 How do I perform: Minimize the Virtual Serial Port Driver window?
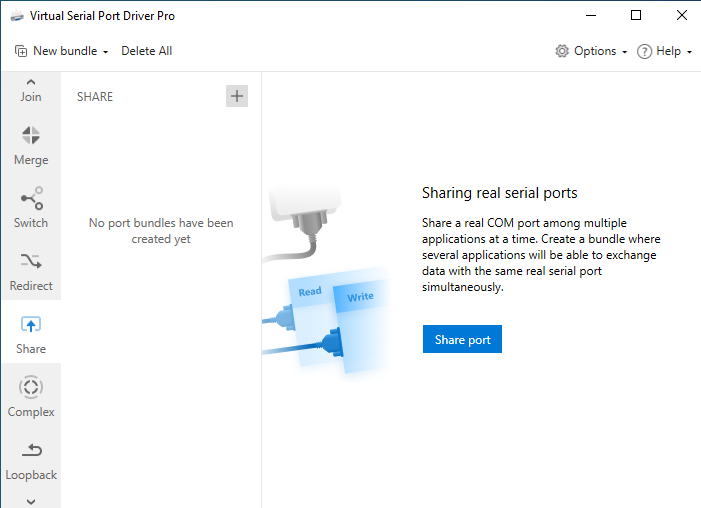pos(591,16)
